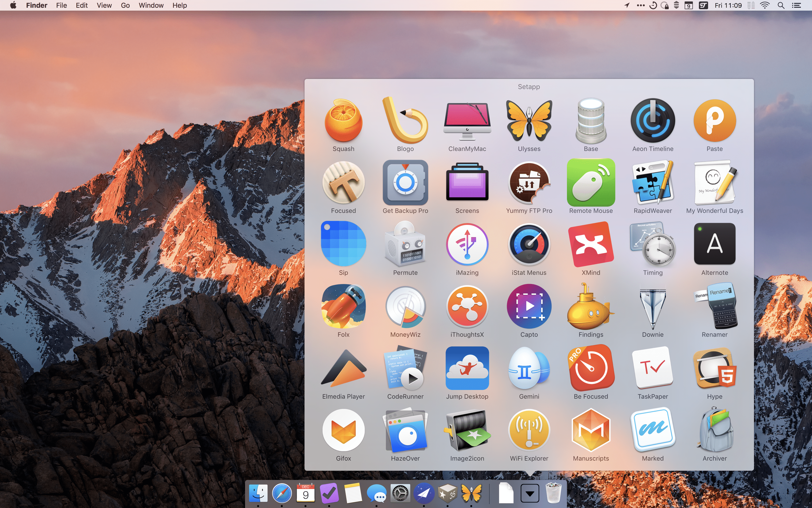Open XMind

pyautogui.click(x=591, y=244)
